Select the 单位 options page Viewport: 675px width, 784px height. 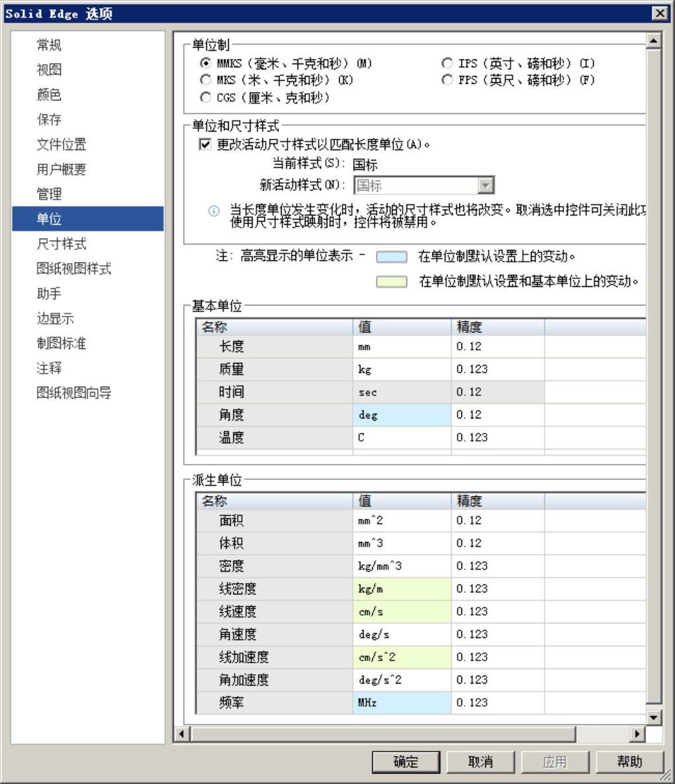click(x=87, y=219)
